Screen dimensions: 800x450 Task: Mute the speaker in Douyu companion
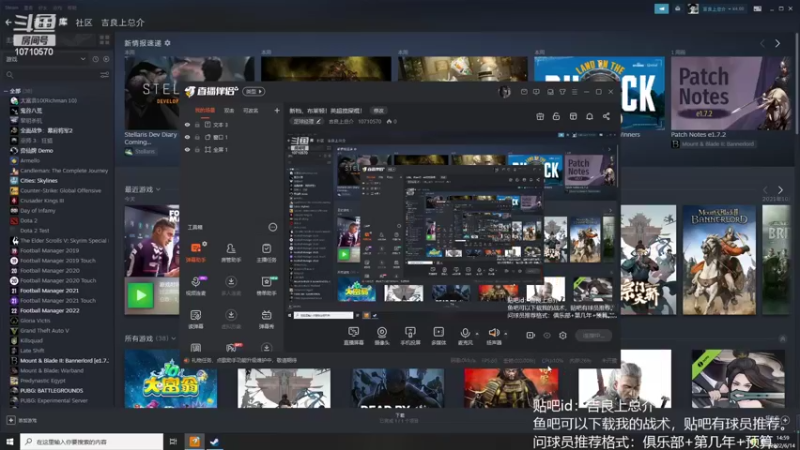[x=493, y=335]
